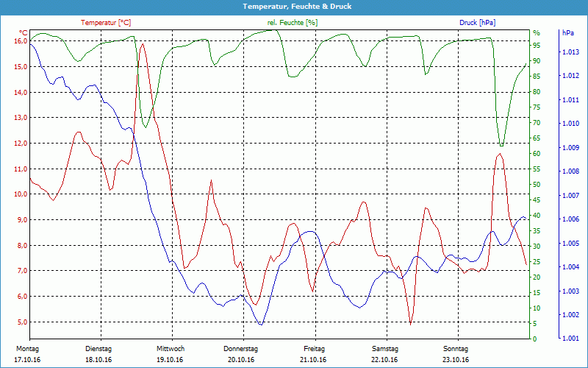Select the green 'rel. Feuchte [%]' legend label

pyautogui.click(x=293, y=23)
